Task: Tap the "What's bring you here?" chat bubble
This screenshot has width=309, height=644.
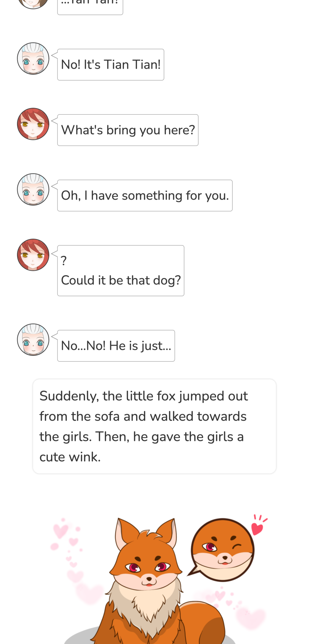Action: click(128, 130)
